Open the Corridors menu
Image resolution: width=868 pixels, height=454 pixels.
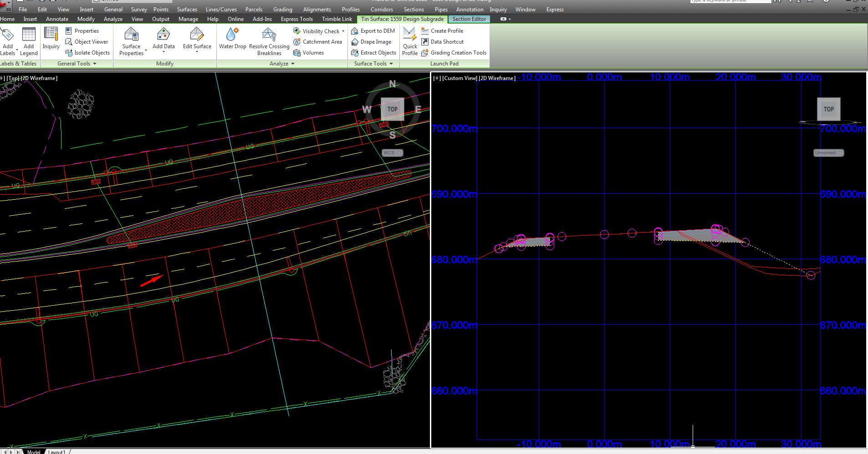coord(382,10)
